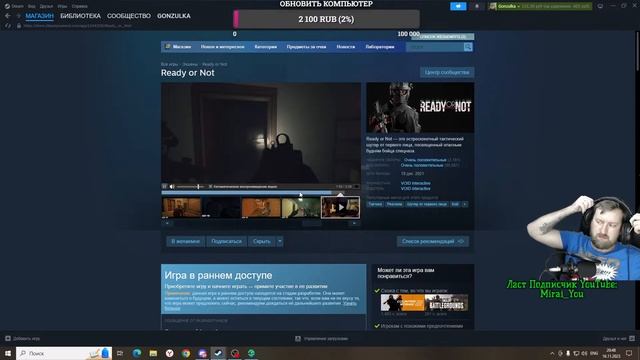Open Yandex browser on the taskbar
Viewport: 640px width, 360px height.
(169, 353)
